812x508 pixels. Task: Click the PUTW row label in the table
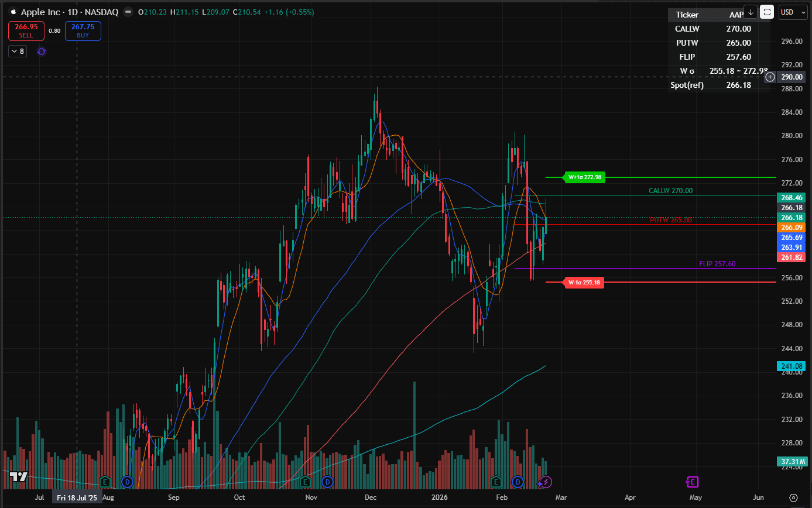687,43
